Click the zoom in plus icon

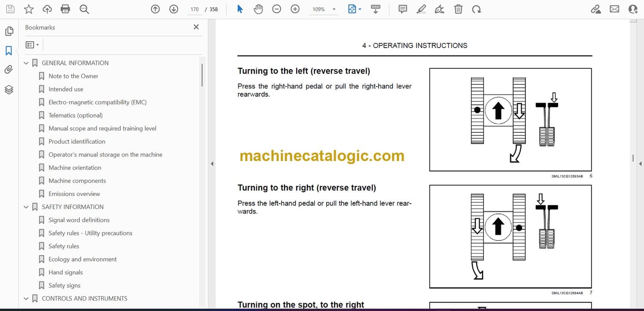pyautogui.click(x=295, y=9)
